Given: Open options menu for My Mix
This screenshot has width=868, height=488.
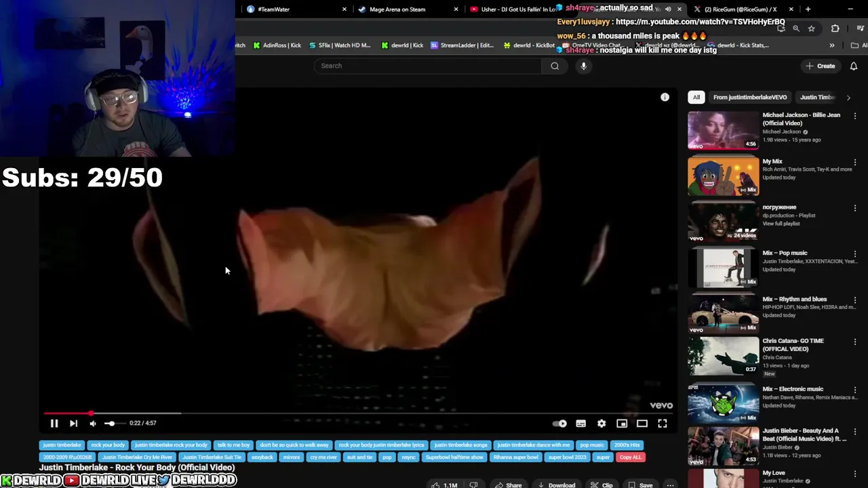Looking at the screenshot, I should (x=855, y=162).
